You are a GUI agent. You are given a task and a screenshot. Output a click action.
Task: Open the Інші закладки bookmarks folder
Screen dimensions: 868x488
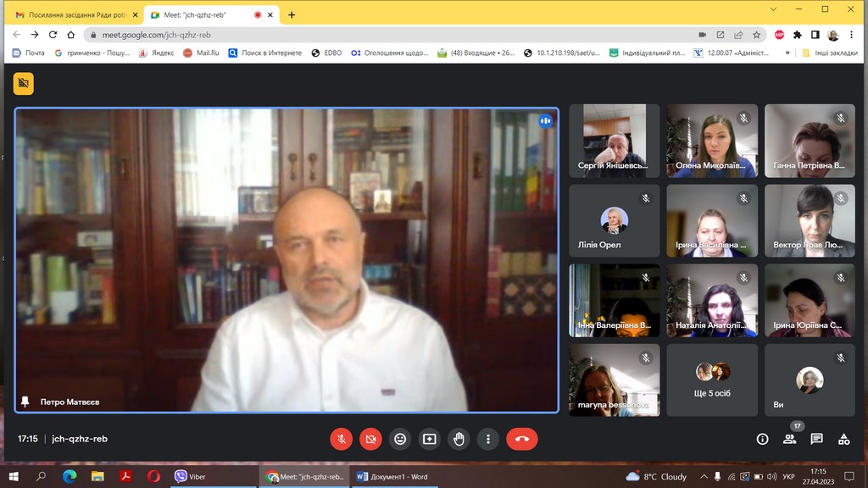pyautogui.click(x=829, y=53)
